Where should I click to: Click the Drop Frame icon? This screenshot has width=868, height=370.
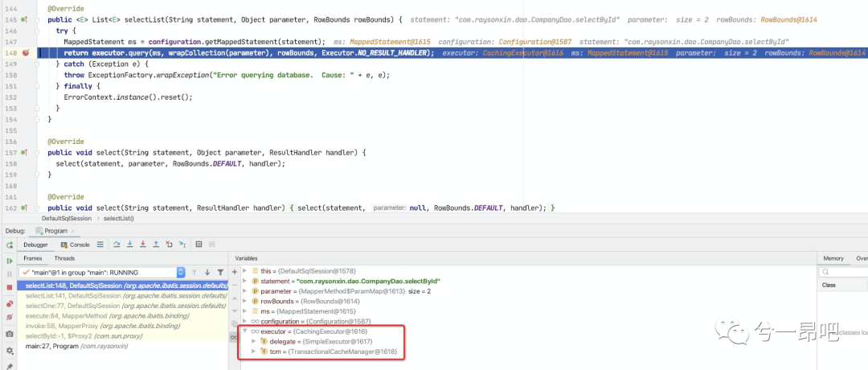click(170, 245)
